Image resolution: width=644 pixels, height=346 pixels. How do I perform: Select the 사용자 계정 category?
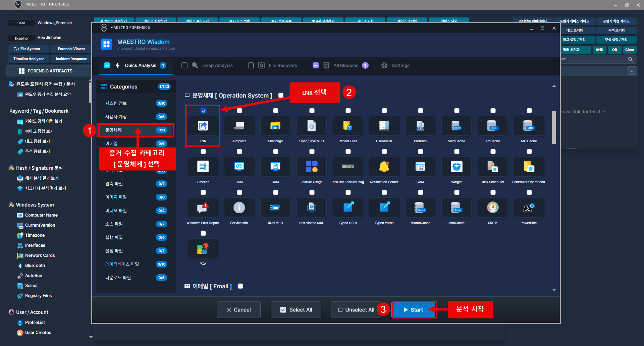(136, 117)
